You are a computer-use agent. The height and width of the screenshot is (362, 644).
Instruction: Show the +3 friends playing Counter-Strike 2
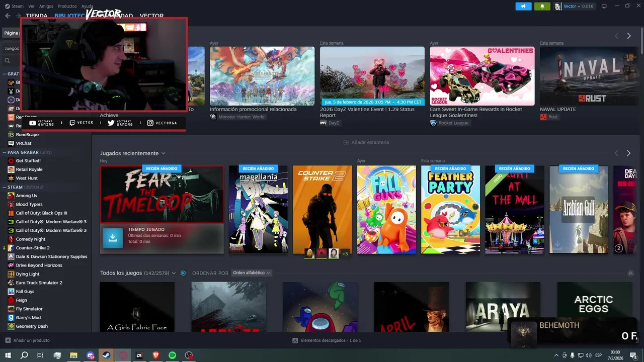pyautogui.click(x=345, y=254)
